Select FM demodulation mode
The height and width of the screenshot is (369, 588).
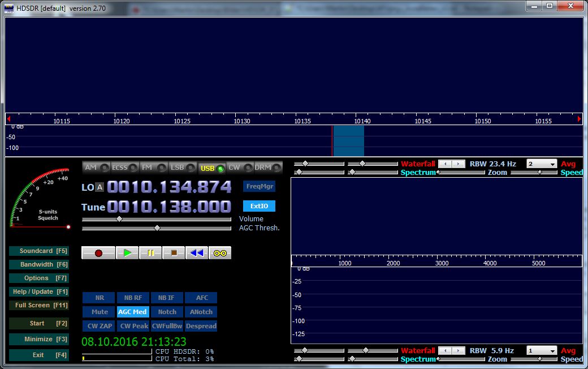[153, 168]
